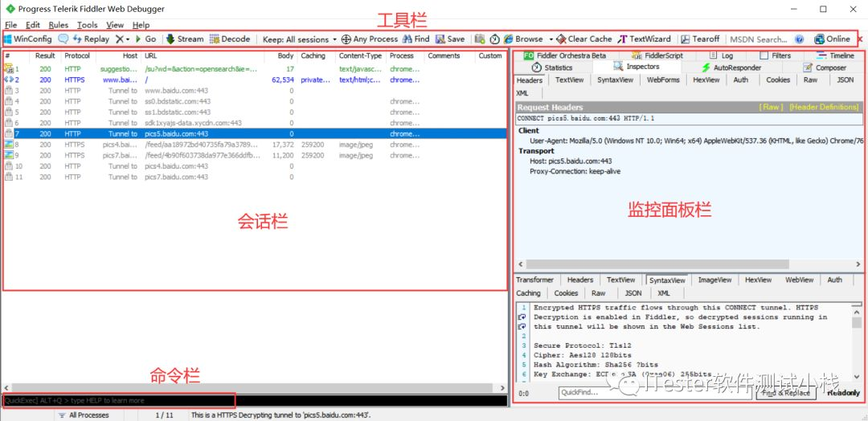The image size is (868, 421).
Task: Select session 2 www.baidu.com HTTPS row
Action: (x=255, y=80)
